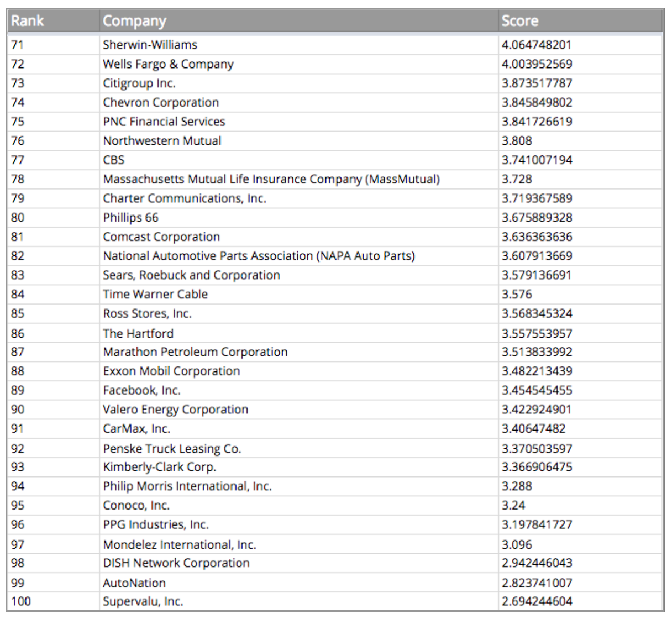Click the AutoNation cell
672x619 pixels.
click(299, 583)
